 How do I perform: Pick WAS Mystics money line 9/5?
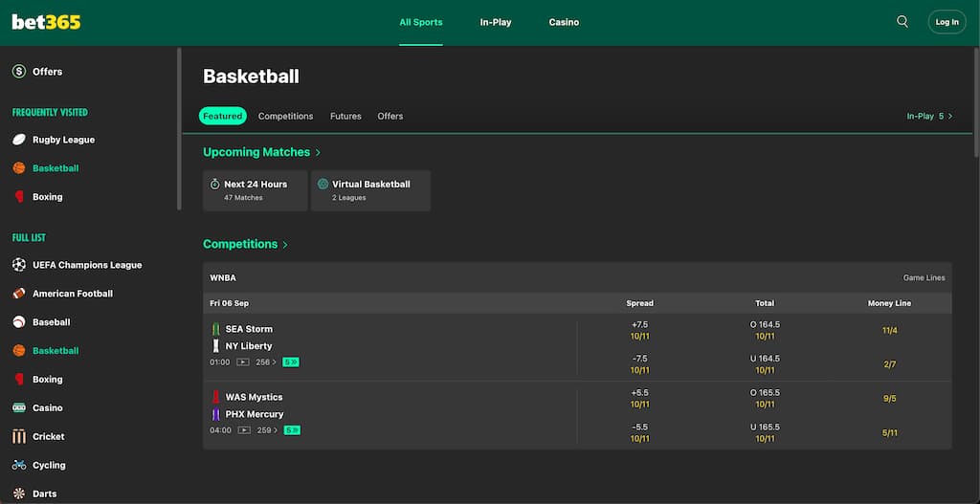[x=889, y=399]
